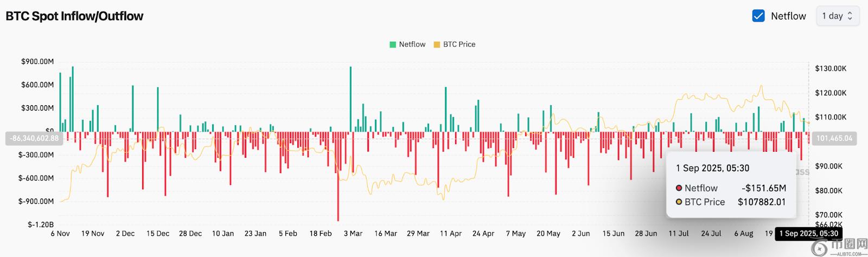Click the tooltip header date 1 Sep 2025, 05:30

[712, 168]
